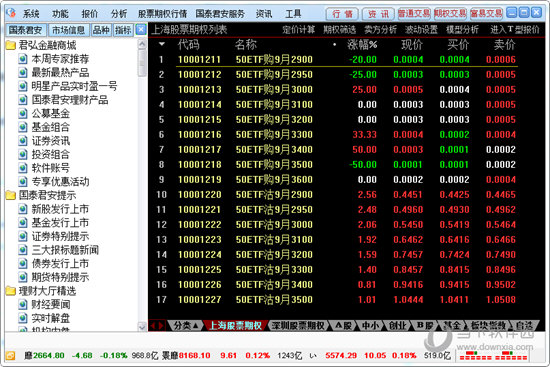This screenshot has height=367, width=550.
Task: Sort by 涨幅% column header
Action: pos(362,45)
